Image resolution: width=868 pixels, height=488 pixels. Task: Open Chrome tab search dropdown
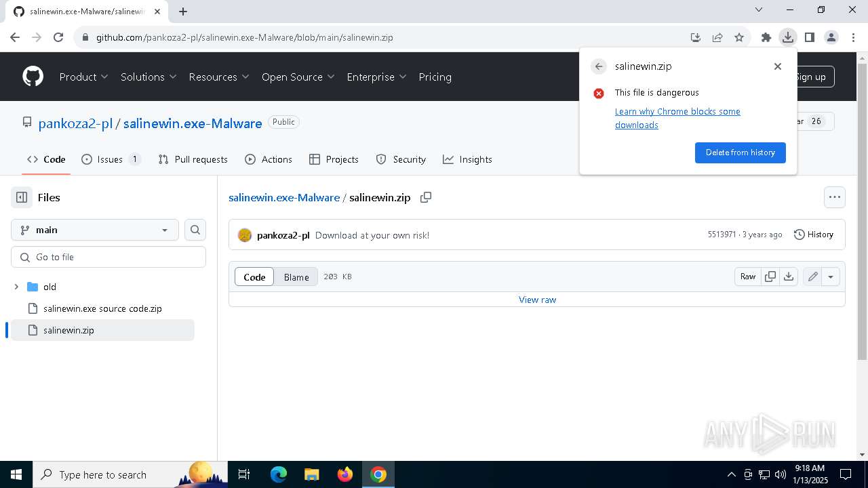[759, 10]
